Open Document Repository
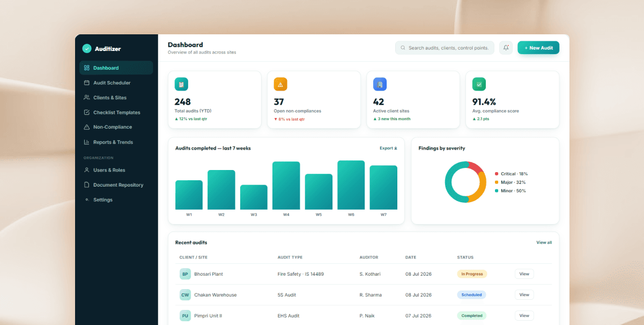This screenshot has width=644, height=325. click(116, 185)
